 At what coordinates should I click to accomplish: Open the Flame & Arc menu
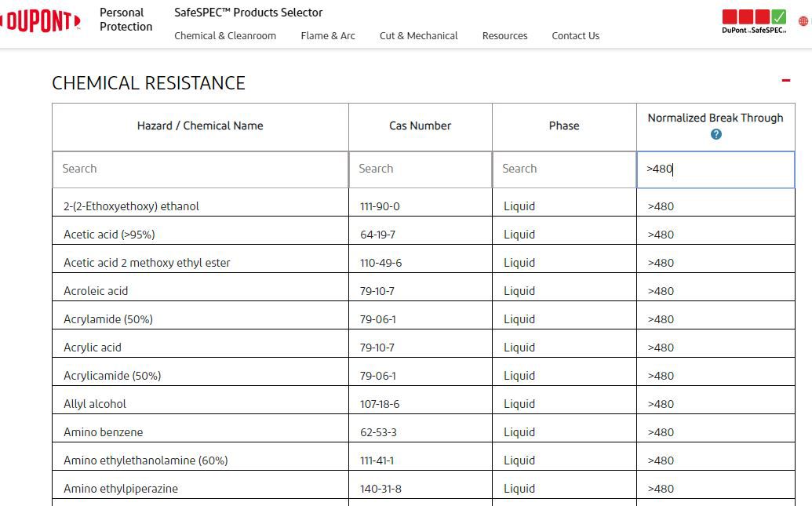click(328, 35)
